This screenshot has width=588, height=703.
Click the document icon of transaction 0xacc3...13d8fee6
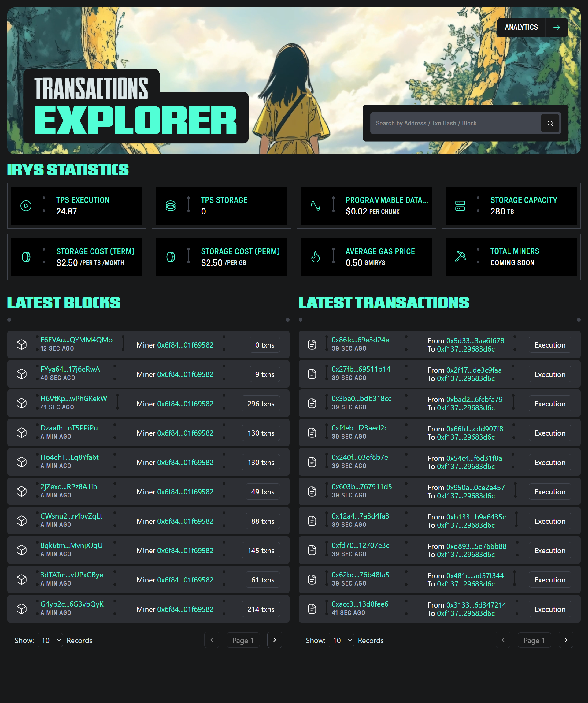312,608
